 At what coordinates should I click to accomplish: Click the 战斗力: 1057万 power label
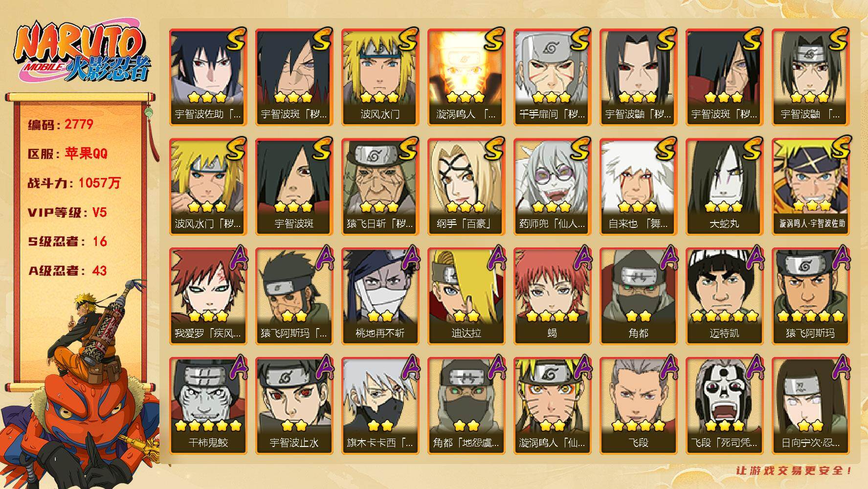74,183
